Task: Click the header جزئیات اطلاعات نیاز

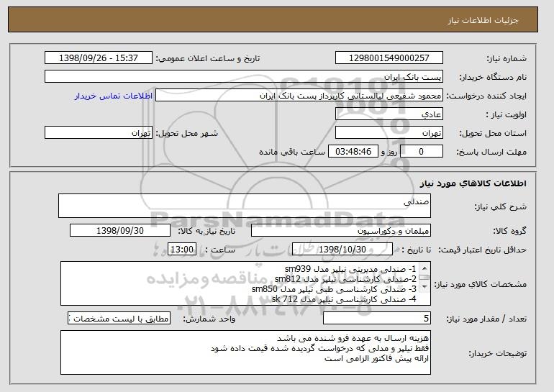Action: point(483,20)
